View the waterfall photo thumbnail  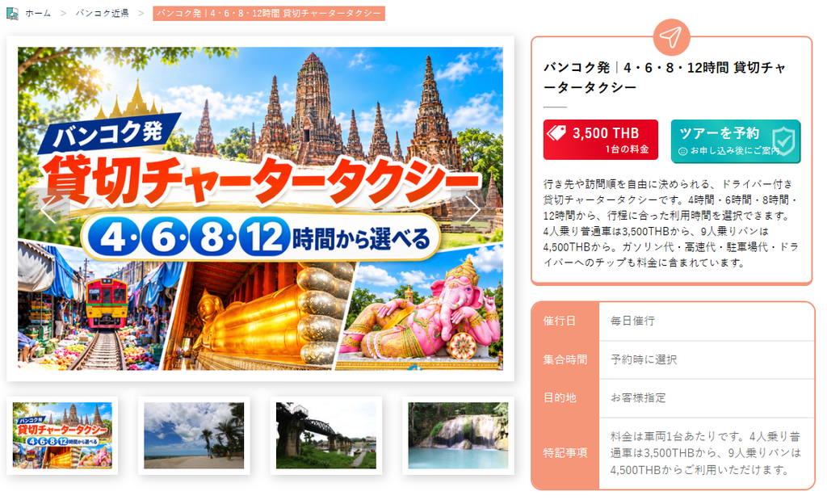click(x=458, y=435)
